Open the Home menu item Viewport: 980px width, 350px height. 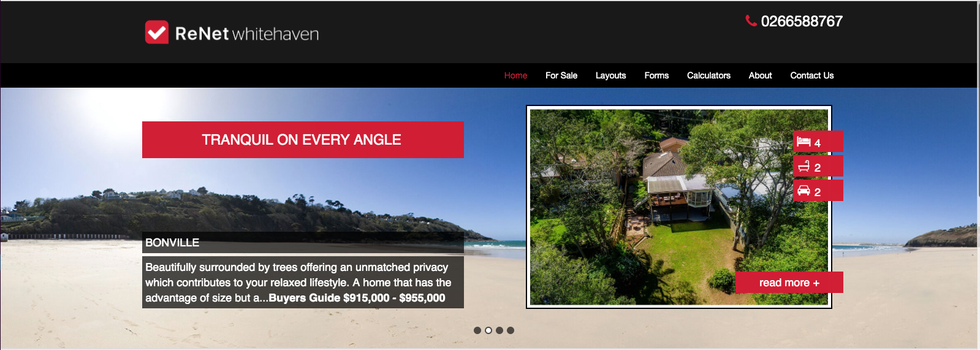coord(515,75)
